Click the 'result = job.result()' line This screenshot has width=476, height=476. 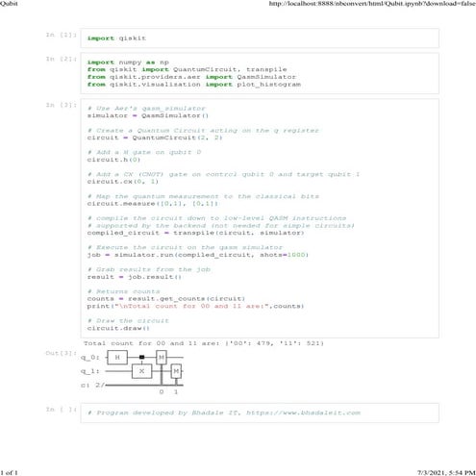click(x=134, y=277)
